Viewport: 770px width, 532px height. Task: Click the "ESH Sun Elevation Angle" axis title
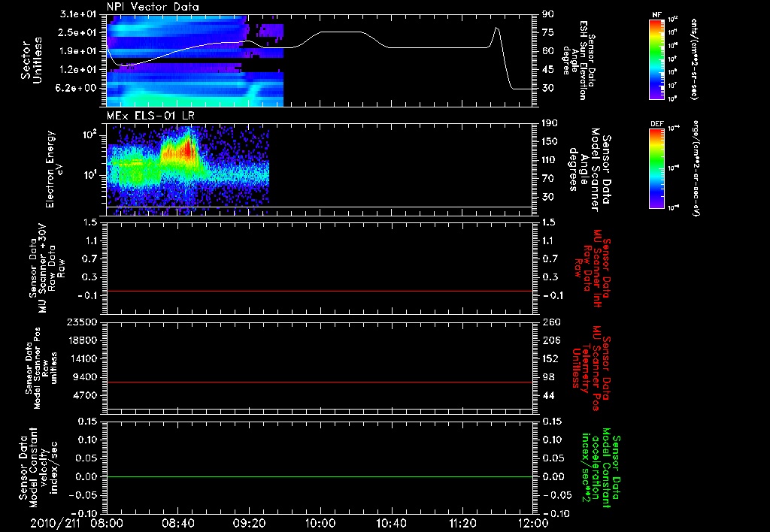(x=578, y=60)
